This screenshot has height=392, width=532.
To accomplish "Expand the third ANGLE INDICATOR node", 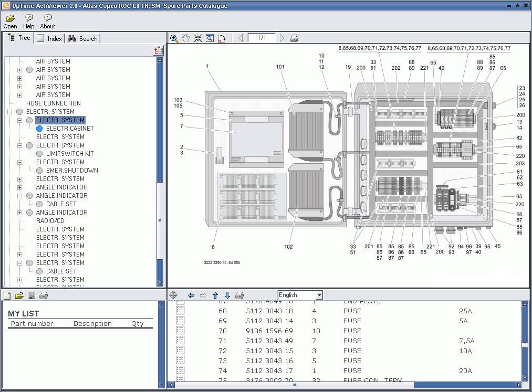I will click(19, 213).
